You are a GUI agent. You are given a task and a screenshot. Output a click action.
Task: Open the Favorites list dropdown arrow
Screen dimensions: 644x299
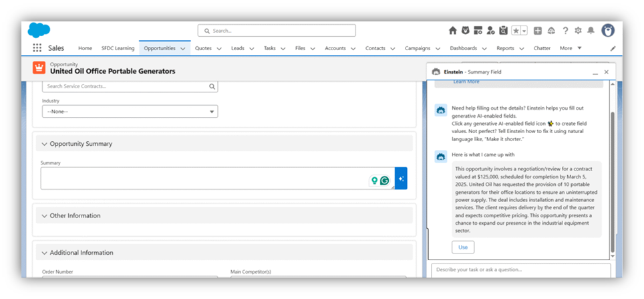pyautogui.click(x=524, y=30)
